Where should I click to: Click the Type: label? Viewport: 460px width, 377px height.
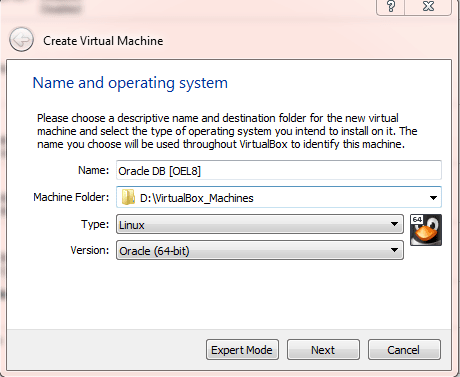click(x=95, y=224)
